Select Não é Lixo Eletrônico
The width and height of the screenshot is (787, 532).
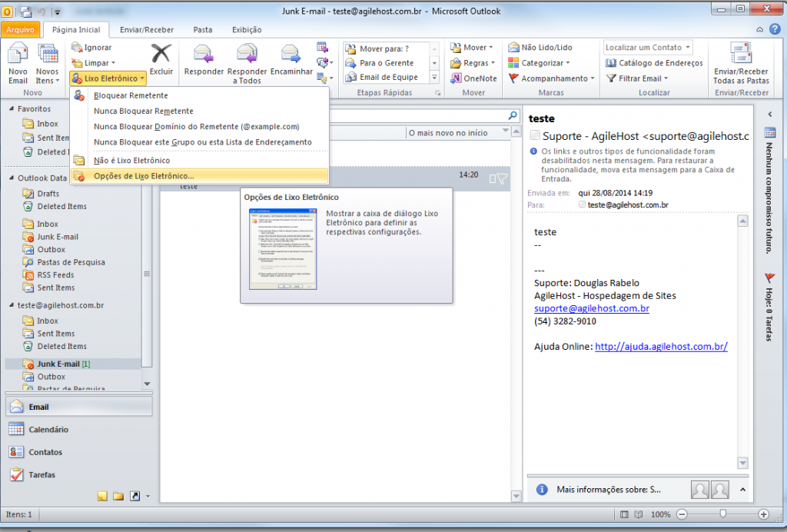pyautogui.click(x=199, y=160)
